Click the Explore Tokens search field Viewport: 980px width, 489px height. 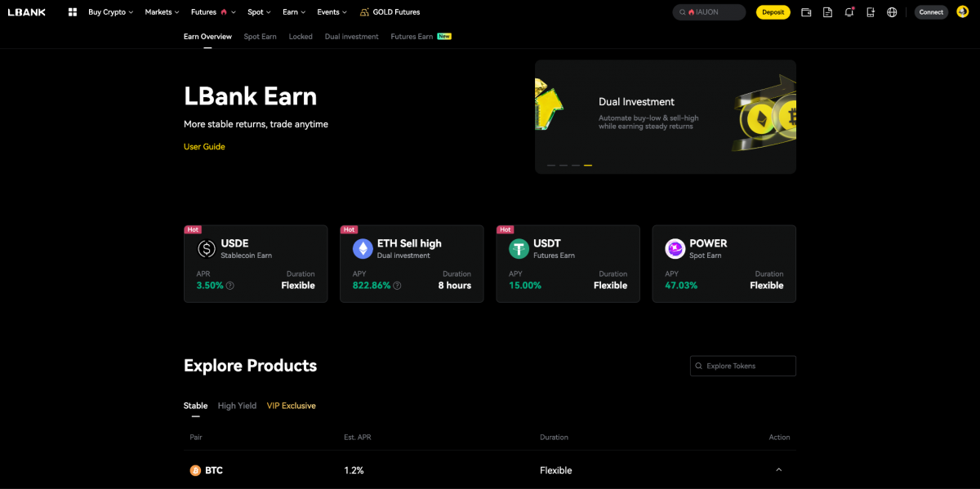(x=742, y=366)
